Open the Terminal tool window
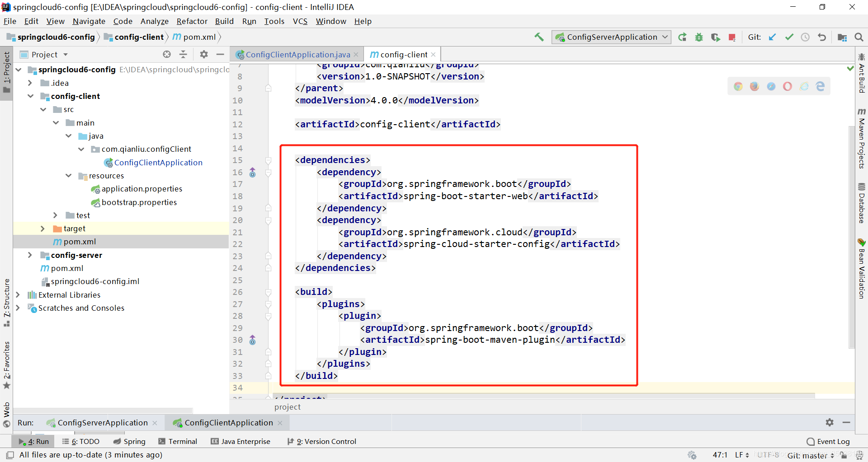 point(178,441)
